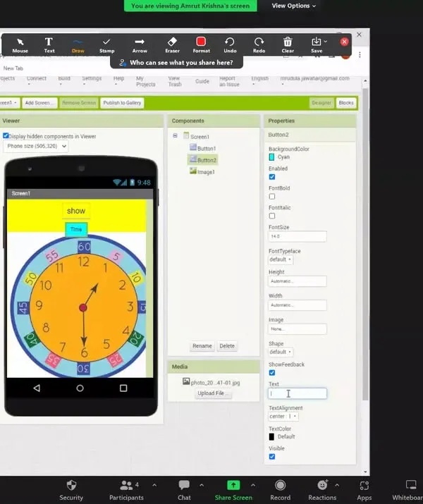Activate the Eraser tool

click(x=172, y=45)
